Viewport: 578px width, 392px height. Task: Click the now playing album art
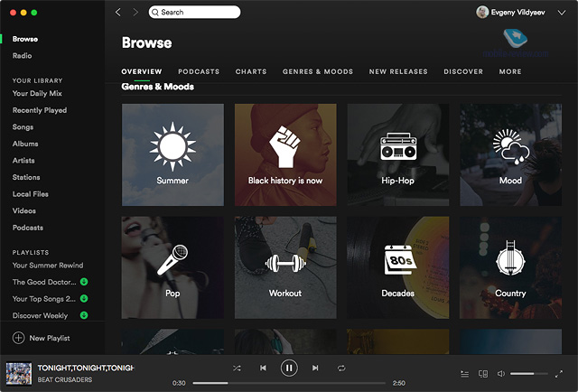tap(18, 374)
